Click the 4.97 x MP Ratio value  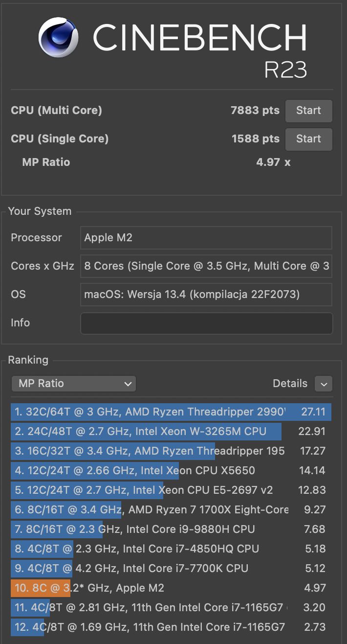pyautogui.click(x=273, y=162)
